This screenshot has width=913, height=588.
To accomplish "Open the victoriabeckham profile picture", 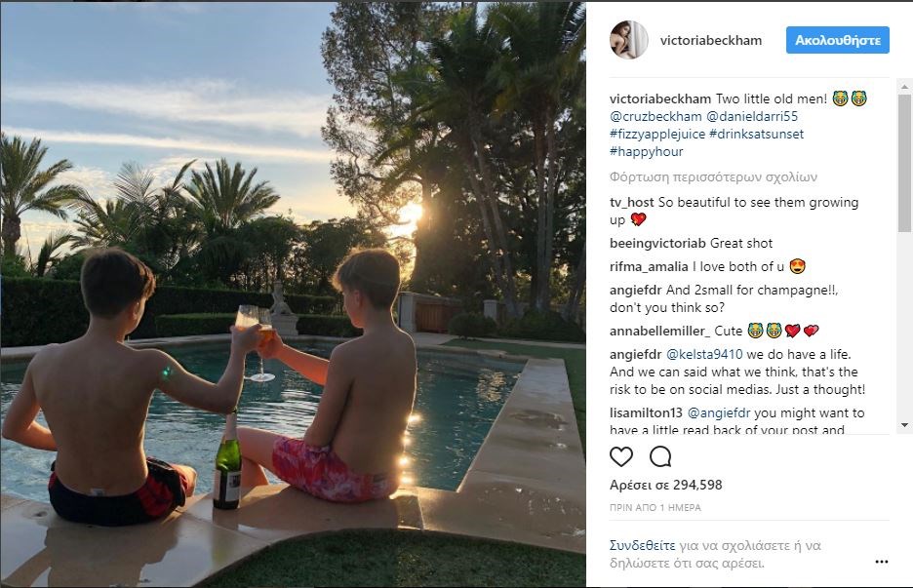I will pyautogui.click(x=629, y=40).
